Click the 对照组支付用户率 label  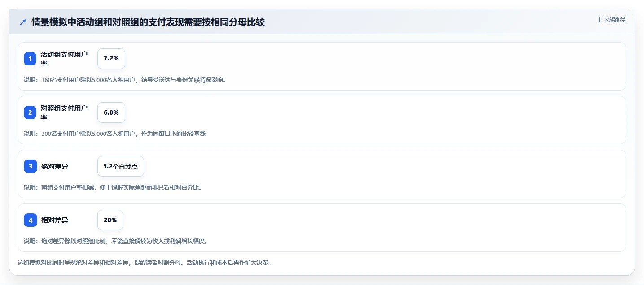64,112
